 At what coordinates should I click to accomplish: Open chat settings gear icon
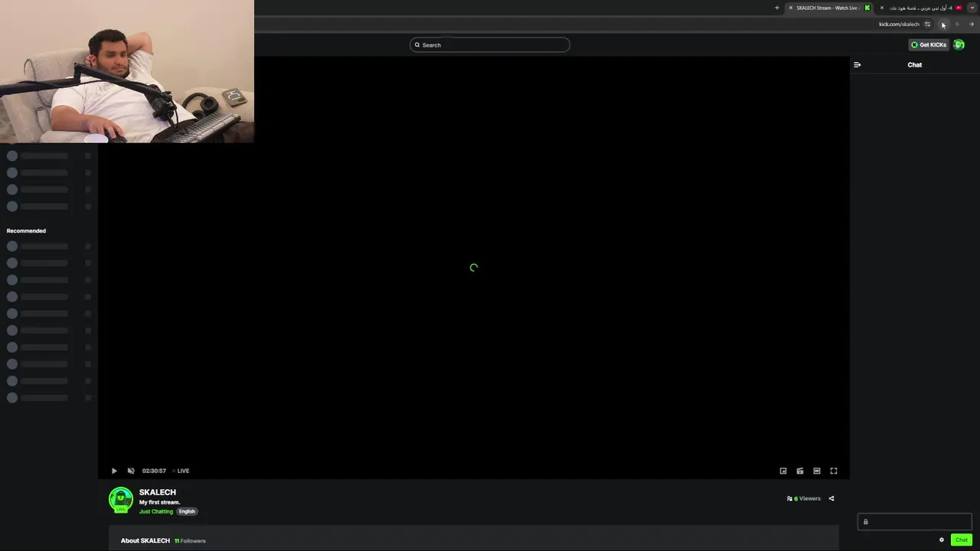[x=942, y=540]
